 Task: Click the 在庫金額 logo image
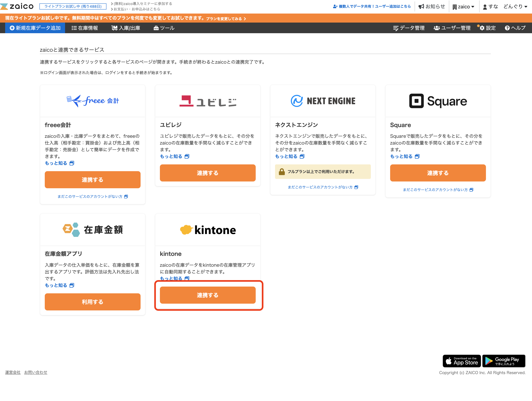[93, 230]
